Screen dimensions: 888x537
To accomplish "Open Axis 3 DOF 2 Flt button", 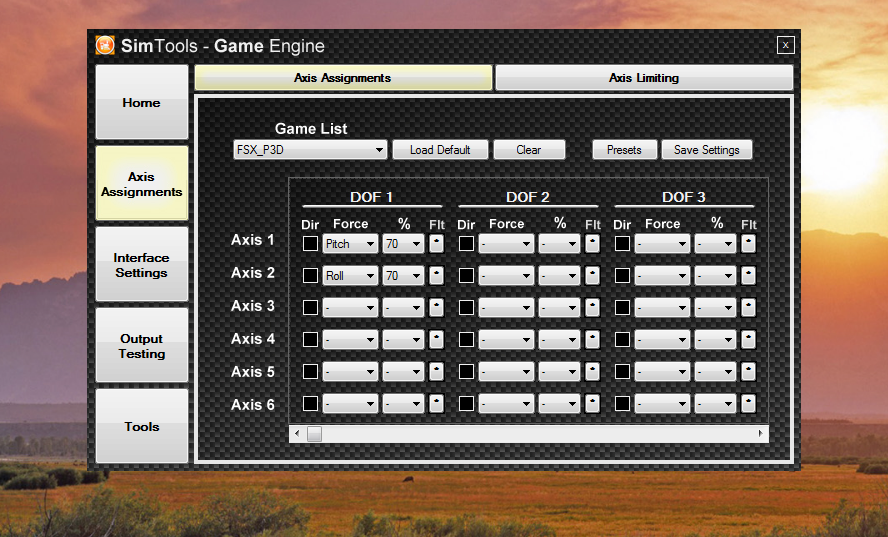I will [x=592, y=307].
